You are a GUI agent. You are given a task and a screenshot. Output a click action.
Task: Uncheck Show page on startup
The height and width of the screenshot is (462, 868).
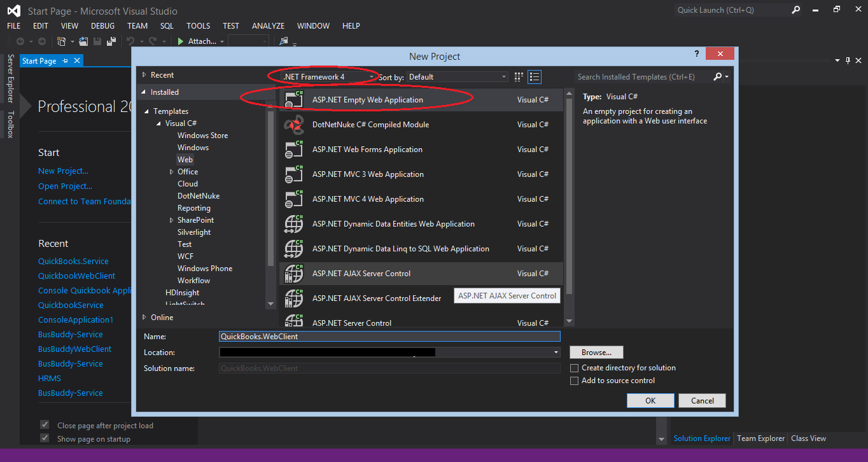tap(45, 438)
